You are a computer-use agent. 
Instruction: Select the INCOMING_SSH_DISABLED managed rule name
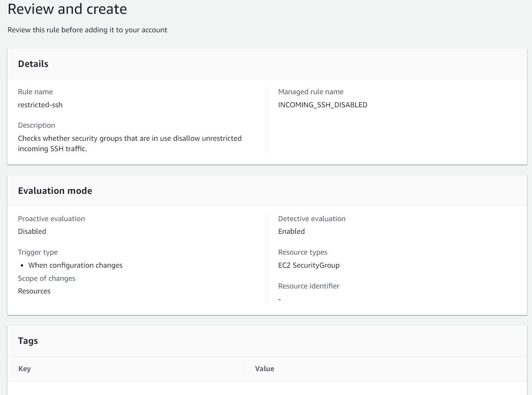pos(322,105)
